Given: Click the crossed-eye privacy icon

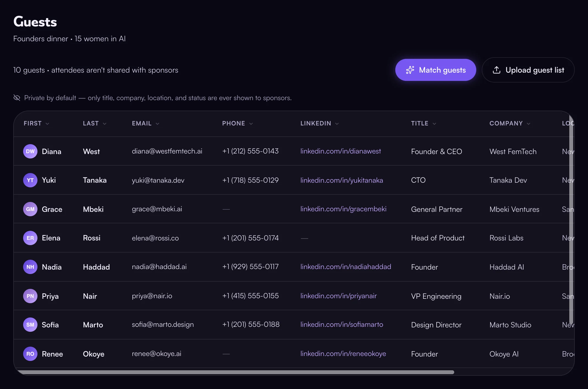Looking at the screenshot, I should point(17,98).
